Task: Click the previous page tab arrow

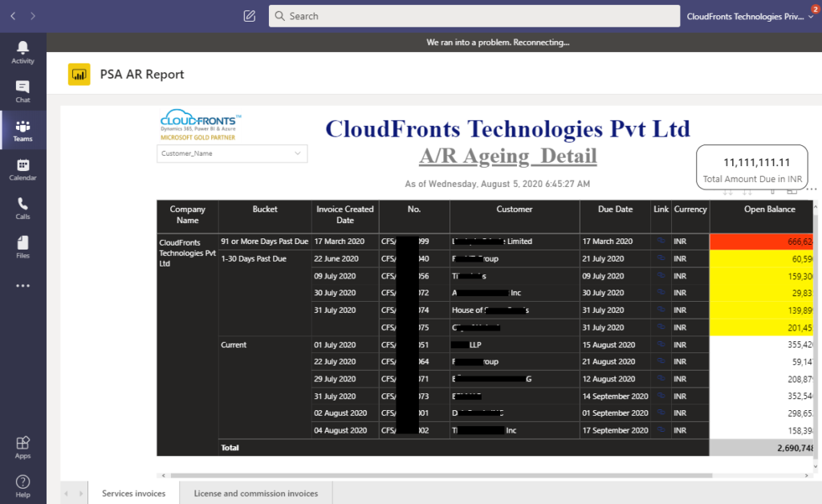Action: (66, 494)
